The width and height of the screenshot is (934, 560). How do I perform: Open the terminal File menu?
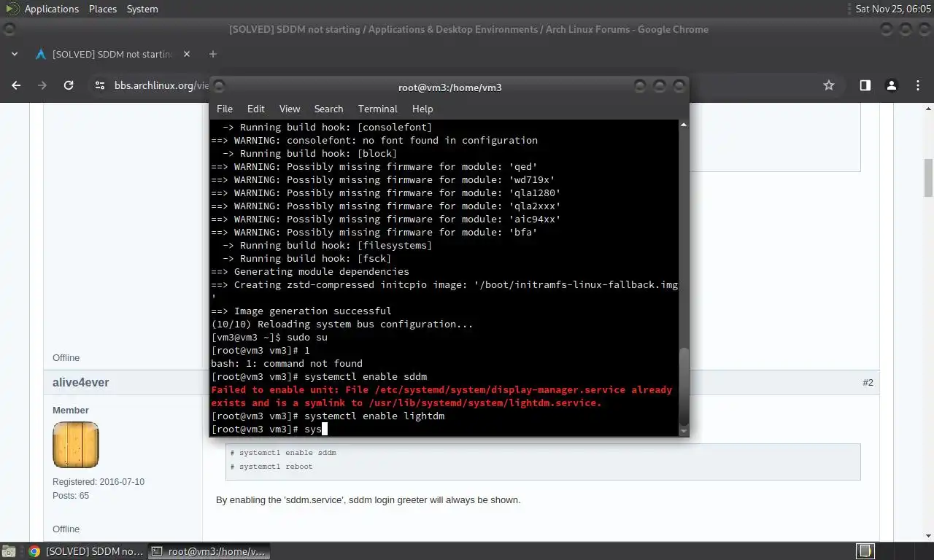(x=225, y=109)
